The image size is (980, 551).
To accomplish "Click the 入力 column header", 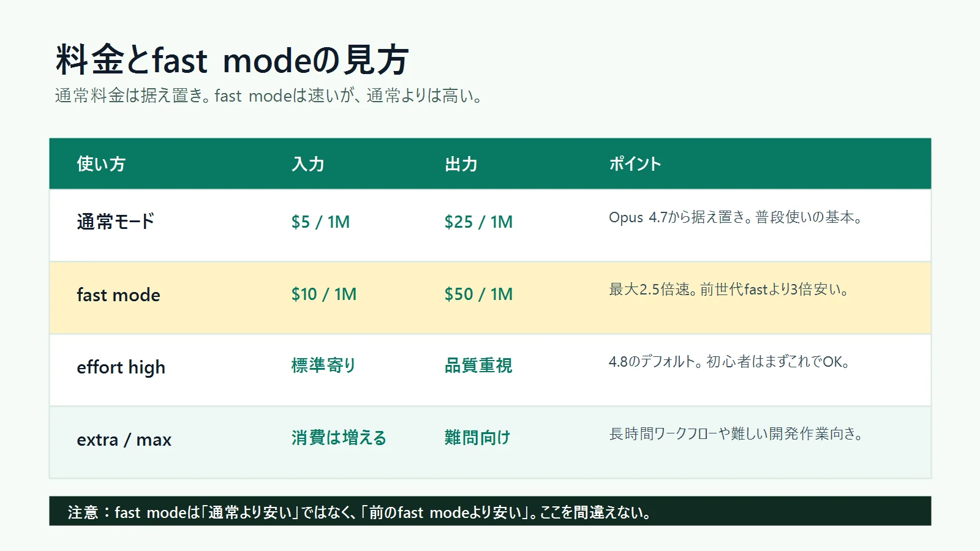I will coord(307,164).
